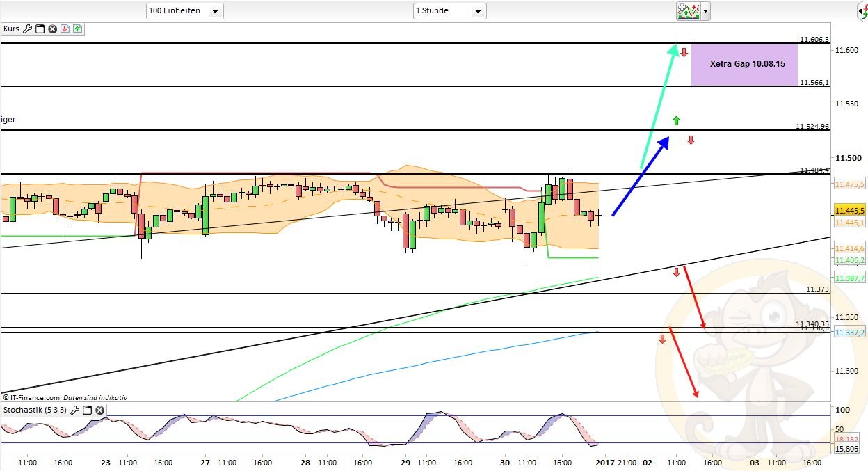Viewport: 868px width, 471px height.
Task: Open Stochastik indicator settings wrench
Action: [75, 410]
